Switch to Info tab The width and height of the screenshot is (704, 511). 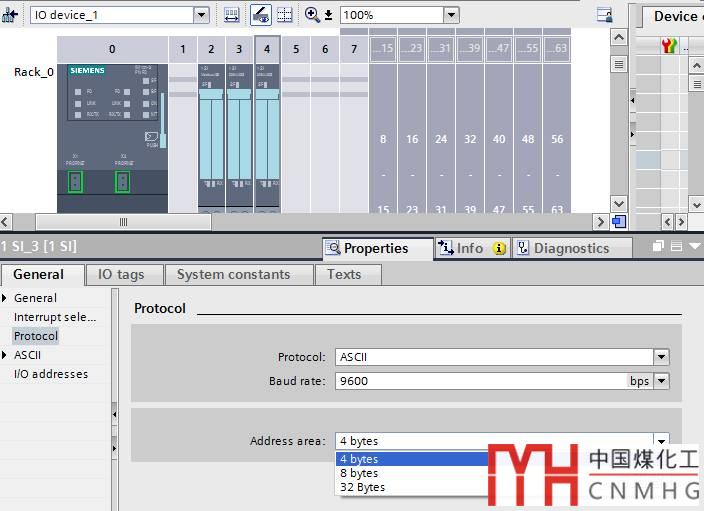tap(473, 248)
